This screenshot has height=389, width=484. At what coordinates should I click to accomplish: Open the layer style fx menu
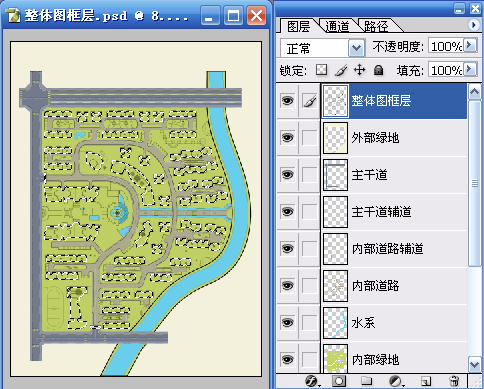point(312,381)
